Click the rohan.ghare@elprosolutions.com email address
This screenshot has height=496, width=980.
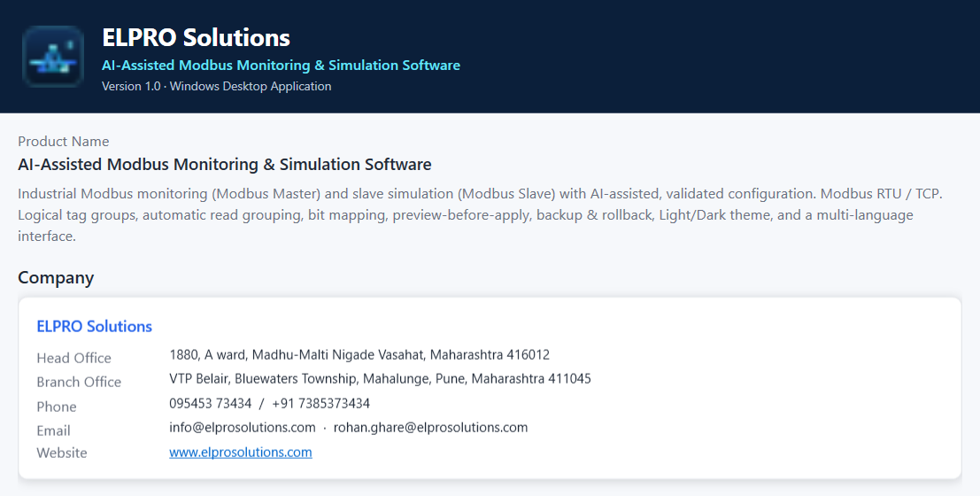430,427
